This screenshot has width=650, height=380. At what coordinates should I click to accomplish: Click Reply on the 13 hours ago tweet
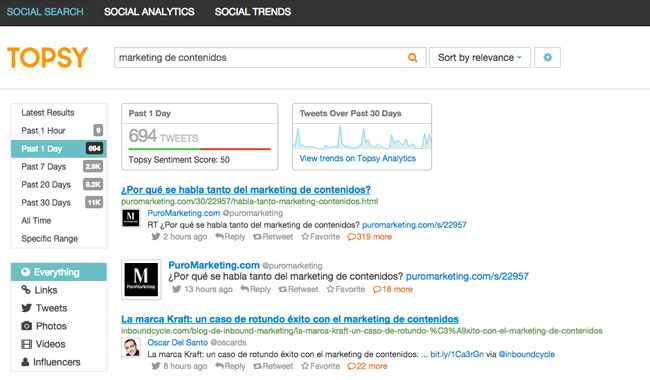coord(255,289)
